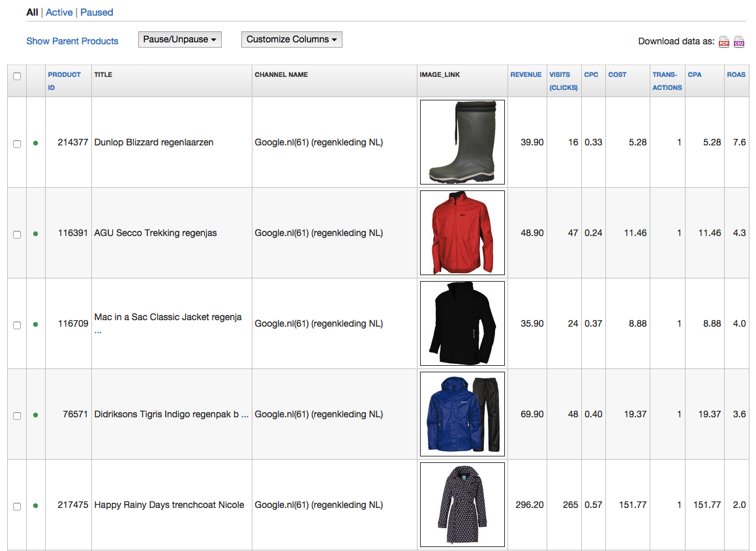Sort table by ROAS column
Image resolution: width=756 pixels, height=551 pixels.
tap(736, 75)
